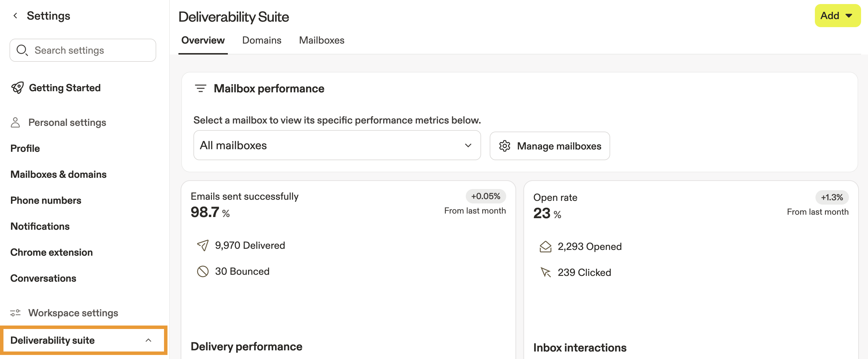Image resolution: width=868 pixels, height=359 pixels.
Task: Click the Personal settings person icon
Action: pos(15,123)
